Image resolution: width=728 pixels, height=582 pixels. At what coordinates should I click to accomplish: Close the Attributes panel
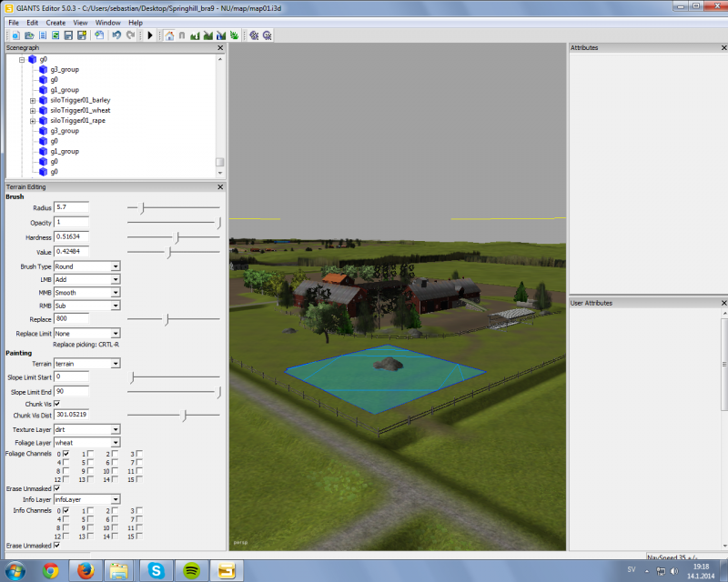pos(723,48)
